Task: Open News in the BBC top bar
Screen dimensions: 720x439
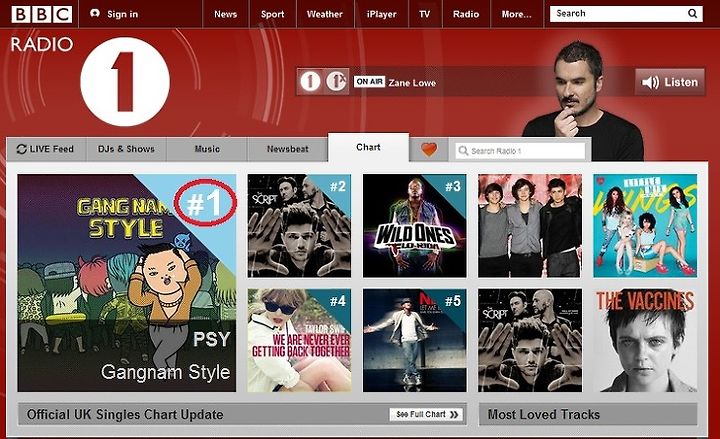Action: [225, 14]
